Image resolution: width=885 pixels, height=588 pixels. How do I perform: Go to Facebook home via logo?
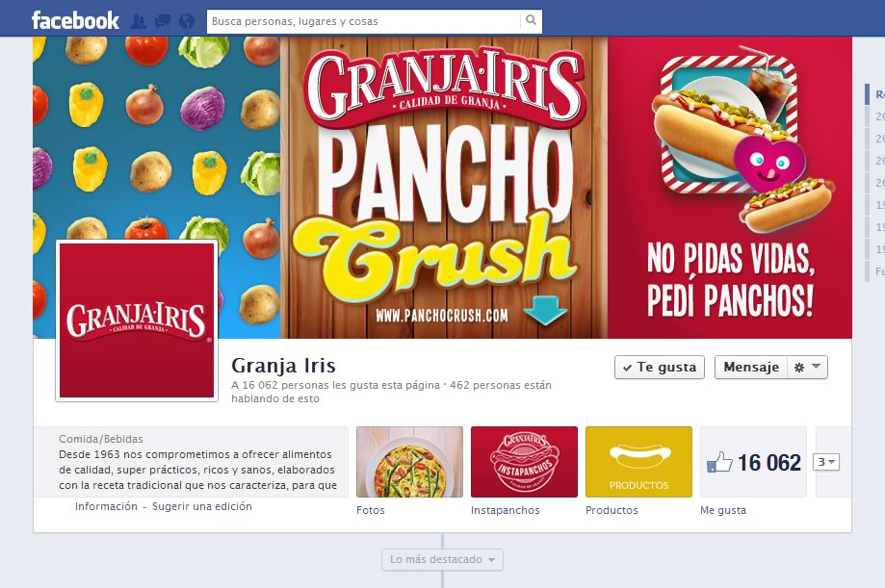click(x=75, y=20)
